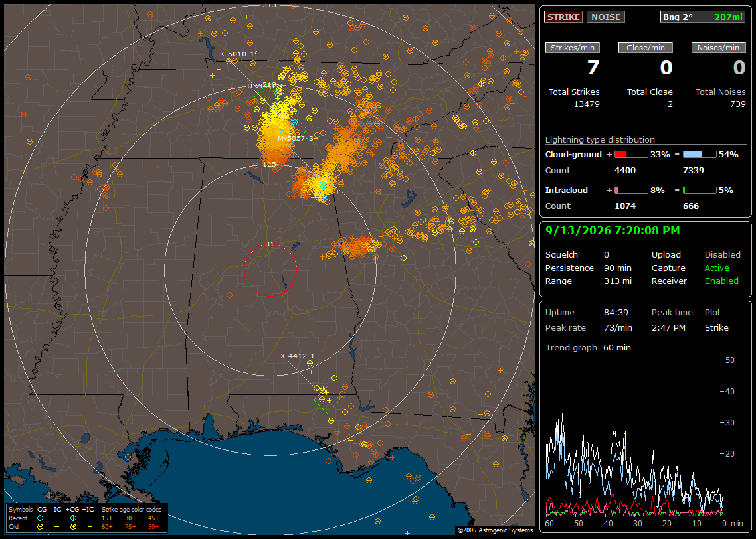Change the Trend graph 60 min period
The width and height of the screenshot is (756, 539).
pyautogui.click(x=617, y=347)
